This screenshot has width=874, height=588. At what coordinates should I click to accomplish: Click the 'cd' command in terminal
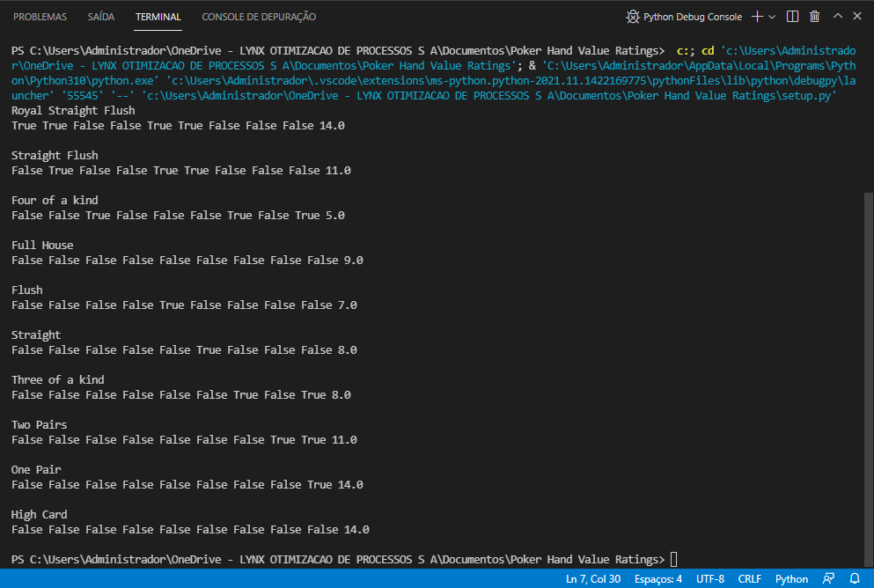pyautogui.click(x=708, y=51)
